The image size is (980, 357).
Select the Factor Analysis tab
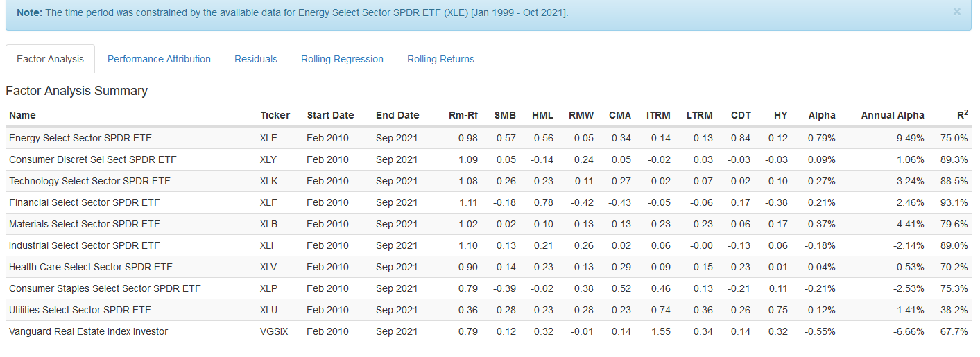pyautogui.click(x=50, y=59)
